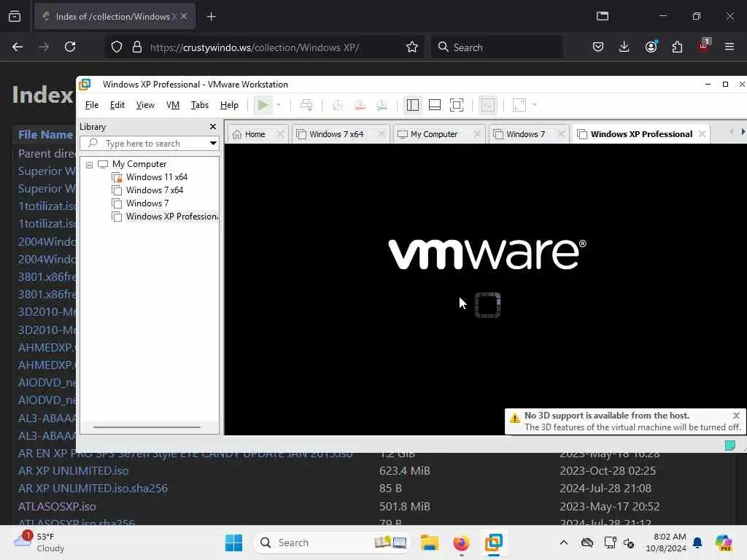The image size is (747, 560).
Task: Close the Windows 7 x64 tab
Action: (382, 134)
